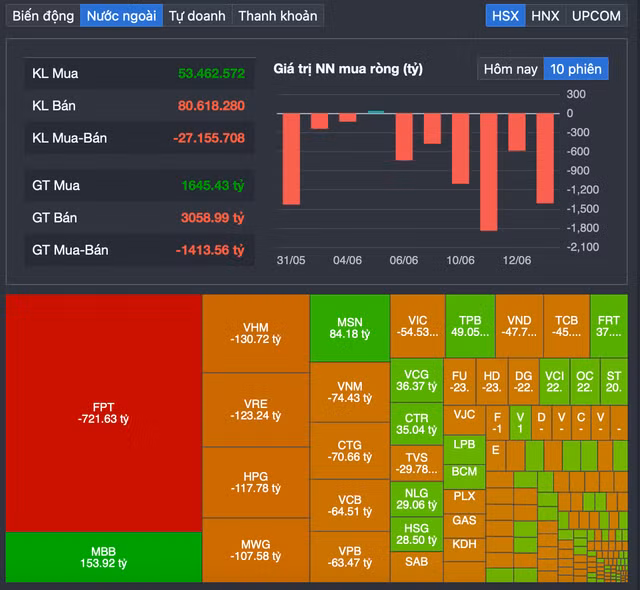
Task: Click the GT Mua-Bán value -1413.56 tỷ
Action: (210, 250)
